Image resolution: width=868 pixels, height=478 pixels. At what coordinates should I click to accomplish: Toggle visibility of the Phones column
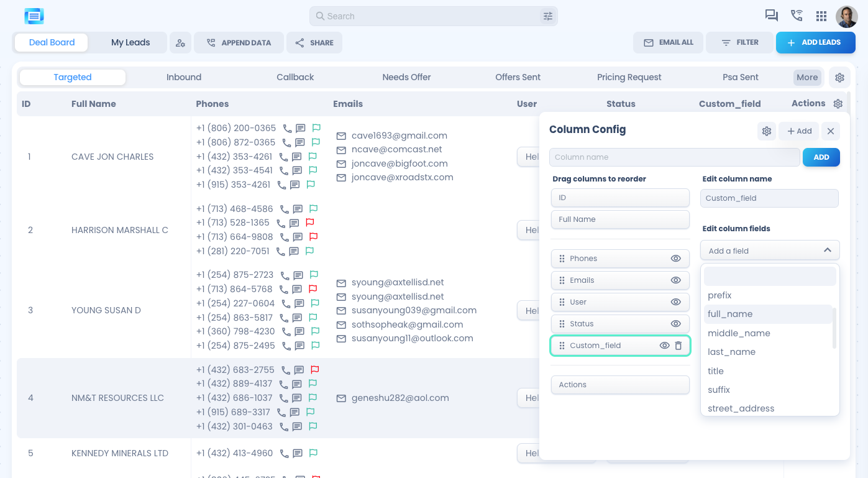click(676, 259)
